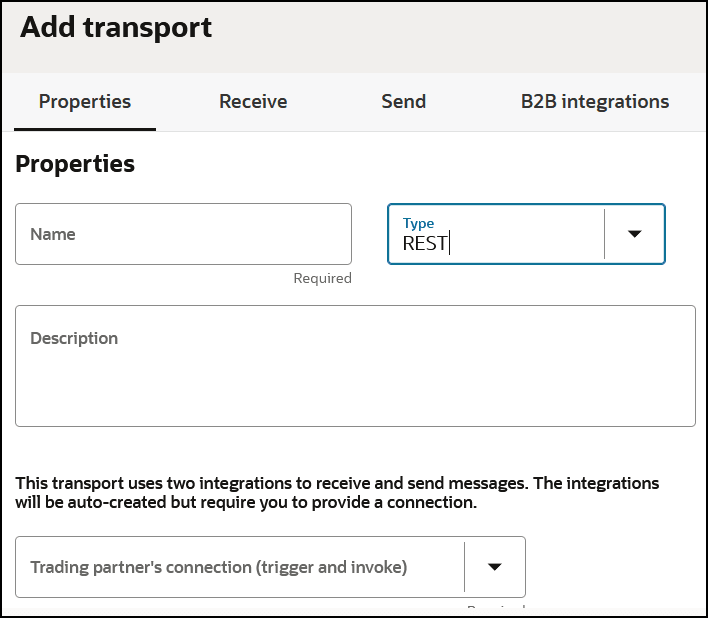Click the cut-off Required hint under connection field

[x=496, y=607]
